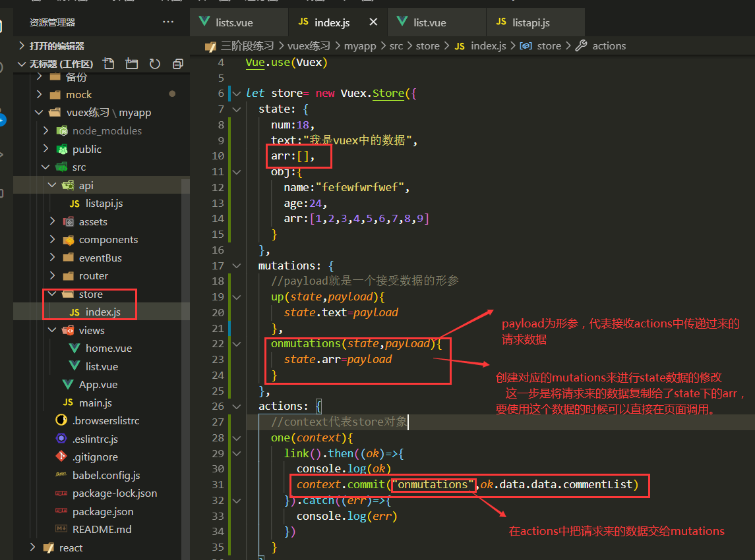This screenshot has width=755, height=560.
Task: Open explorer more actions (three dots)
Action: [168, 22]
